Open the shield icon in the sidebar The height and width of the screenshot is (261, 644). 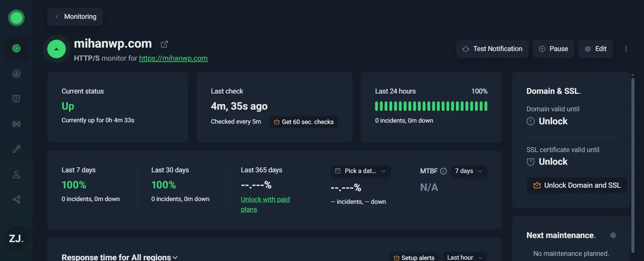[x=16, y=99]
